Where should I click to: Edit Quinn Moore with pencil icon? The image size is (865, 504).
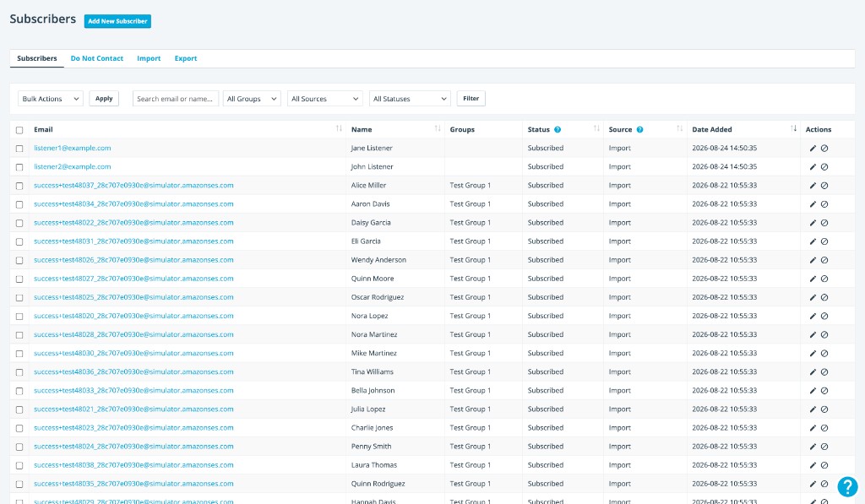[813, 279]
